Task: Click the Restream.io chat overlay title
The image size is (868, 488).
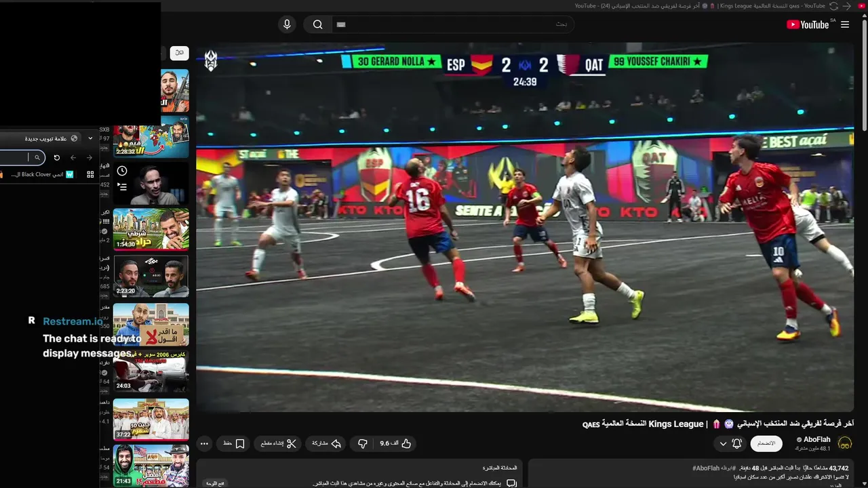Action: point(73,321)
